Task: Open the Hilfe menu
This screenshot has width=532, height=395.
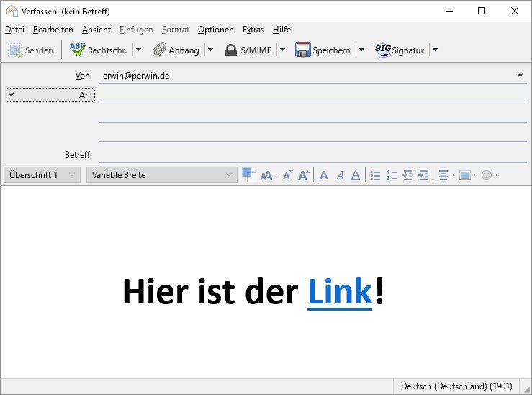Action: point(281,30)
